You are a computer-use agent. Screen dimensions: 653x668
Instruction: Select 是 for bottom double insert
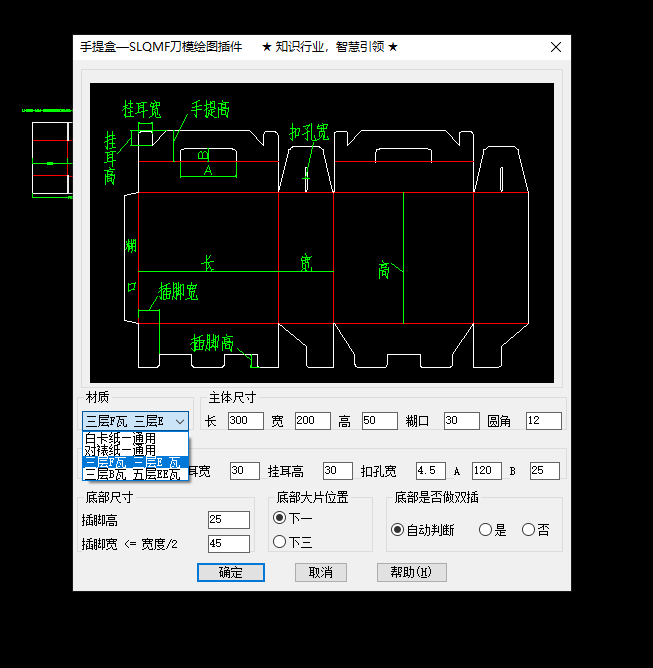[485, 530]
